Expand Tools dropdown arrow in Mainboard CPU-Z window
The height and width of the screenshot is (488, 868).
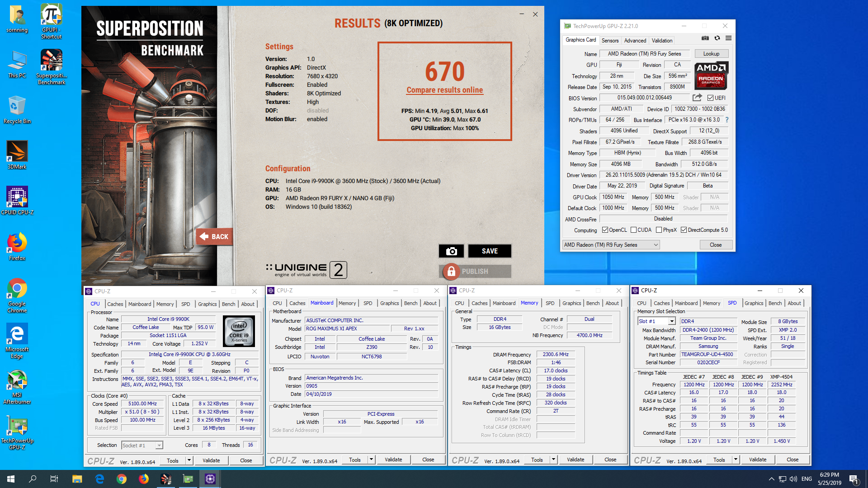[371, 460]
